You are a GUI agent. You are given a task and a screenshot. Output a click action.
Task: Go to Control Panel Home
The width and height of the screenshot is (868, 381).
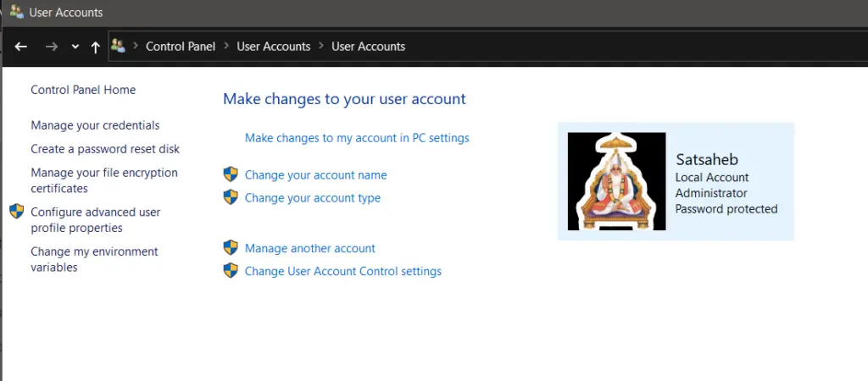(x=83, y=90)
